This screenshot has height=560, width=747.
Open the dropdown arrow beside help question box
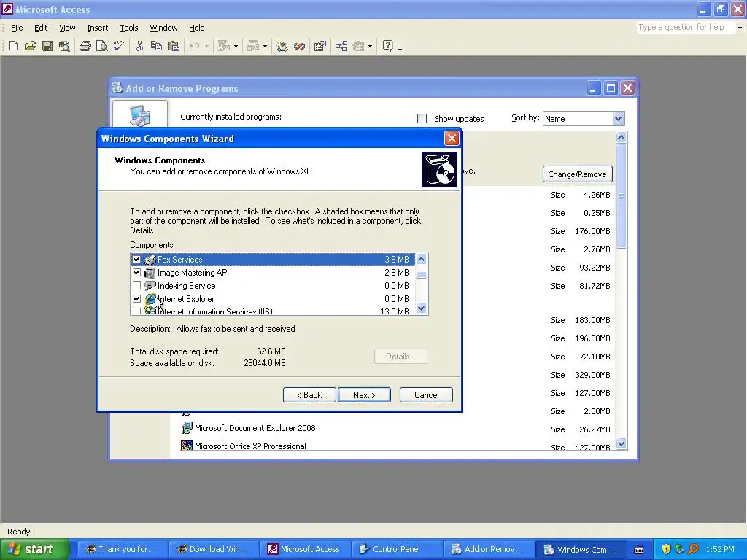click(740, 28)
